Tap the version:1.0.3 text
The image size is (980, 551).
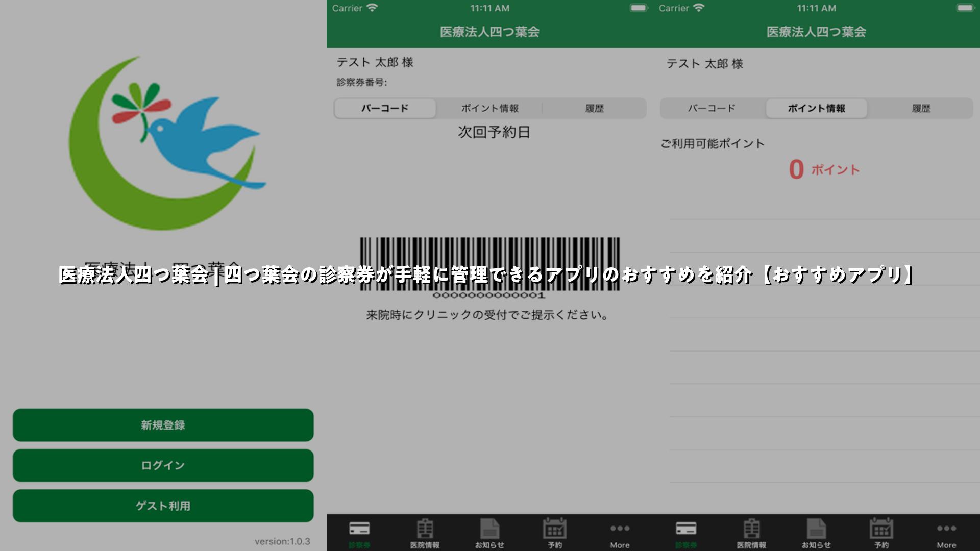point(282,541)
